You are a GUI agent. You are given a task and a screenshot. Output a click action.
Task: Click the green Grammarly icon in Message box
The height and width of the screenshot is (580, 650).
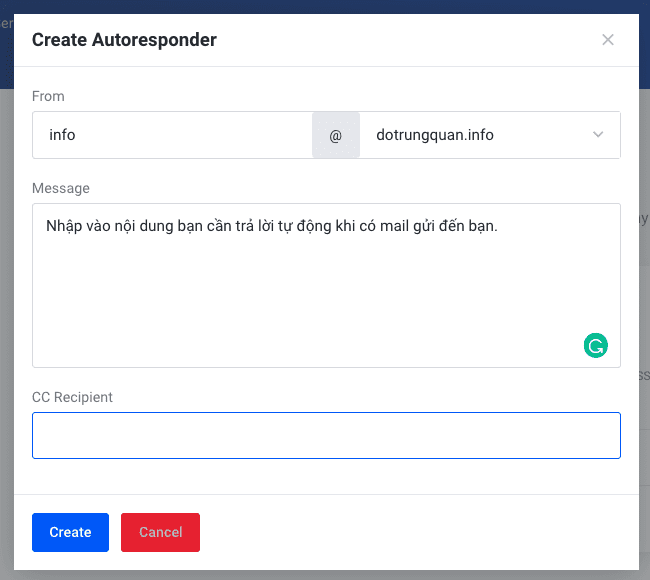[595, 346]
